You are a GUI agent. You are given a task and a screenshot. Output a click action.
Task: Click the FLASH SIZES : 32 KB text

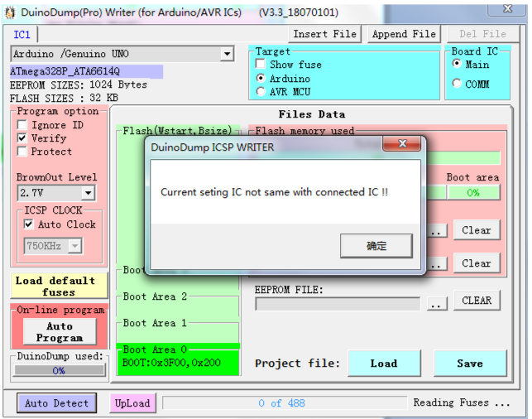pos(64,99)
